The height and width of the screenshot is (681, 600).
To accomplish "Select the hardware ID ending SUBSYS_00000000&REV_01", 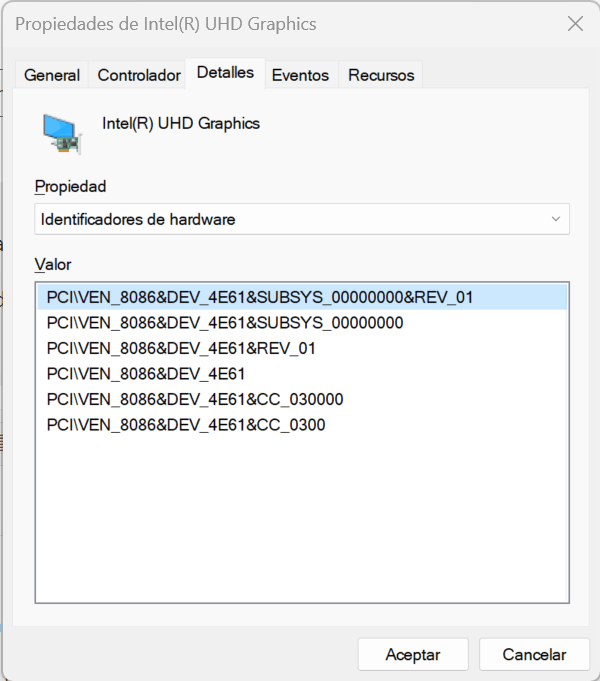I will click(302, 297).
